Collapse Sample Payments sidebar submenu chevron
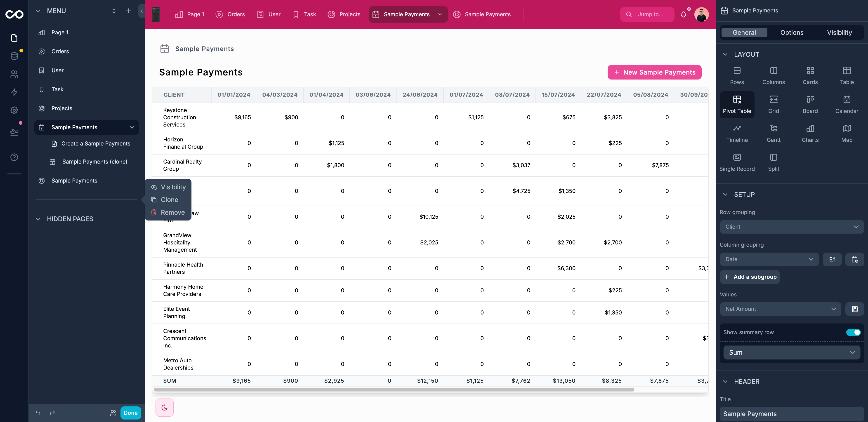 click(x=132, y=127)
